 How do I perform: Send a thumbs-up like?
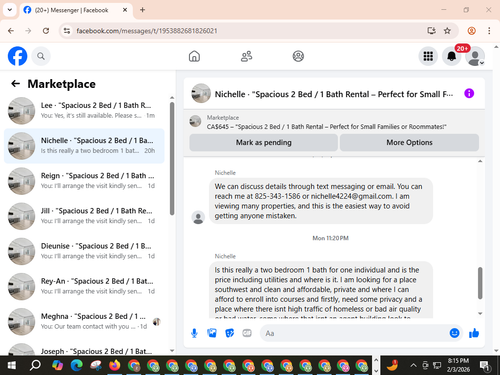coord(474,333)
